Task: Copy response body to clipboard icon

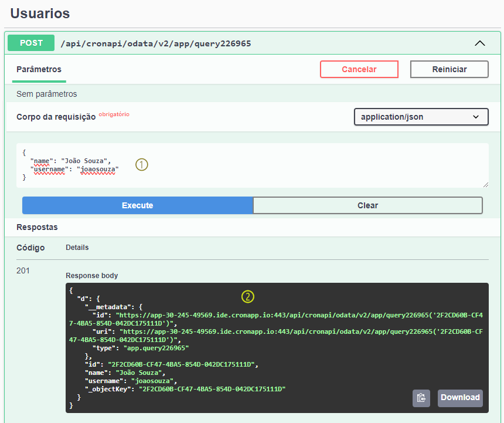Action: pyautogui.click(x=421, y=398)
